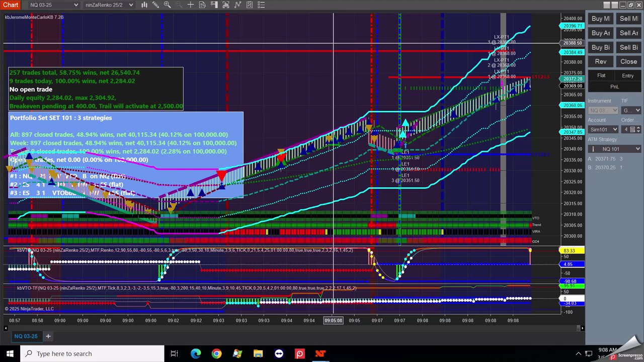
Task: Click the blue 4.85 indicator value label
Action: click(572, 264)
